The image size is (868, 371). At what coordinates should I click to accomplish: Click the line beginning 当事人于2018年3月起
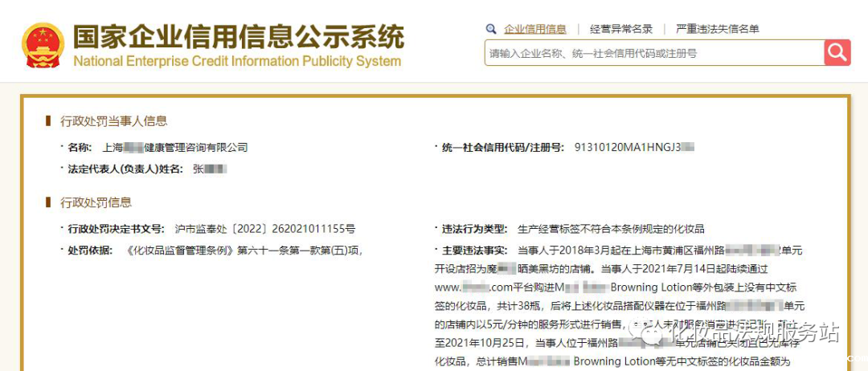[x=659, y=251]
